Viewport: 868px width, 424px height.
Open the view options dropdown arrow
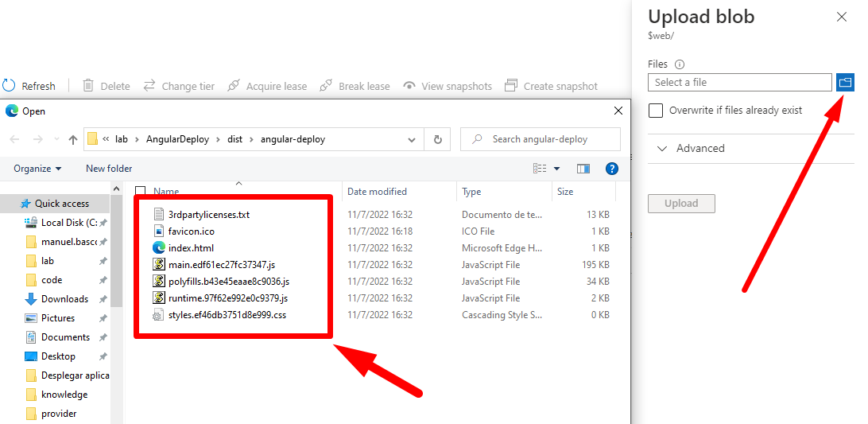click(556, 169)
